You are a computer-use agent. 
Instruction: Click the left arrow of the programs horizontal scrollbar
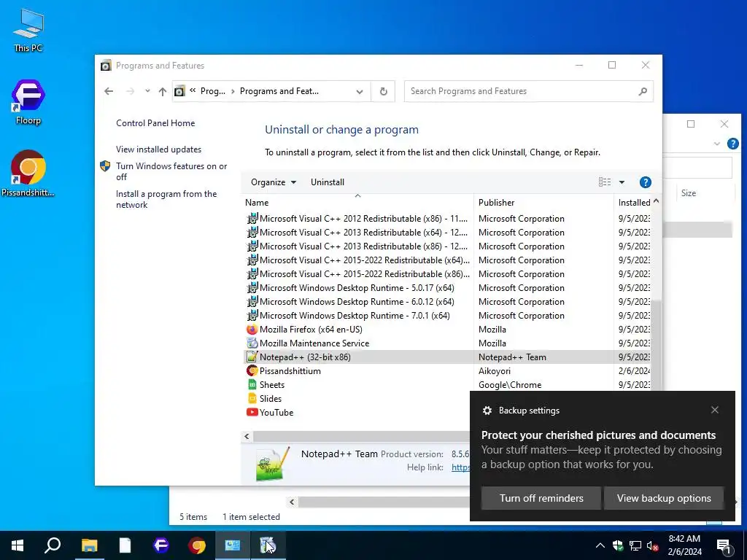click(x=247, y=436)
